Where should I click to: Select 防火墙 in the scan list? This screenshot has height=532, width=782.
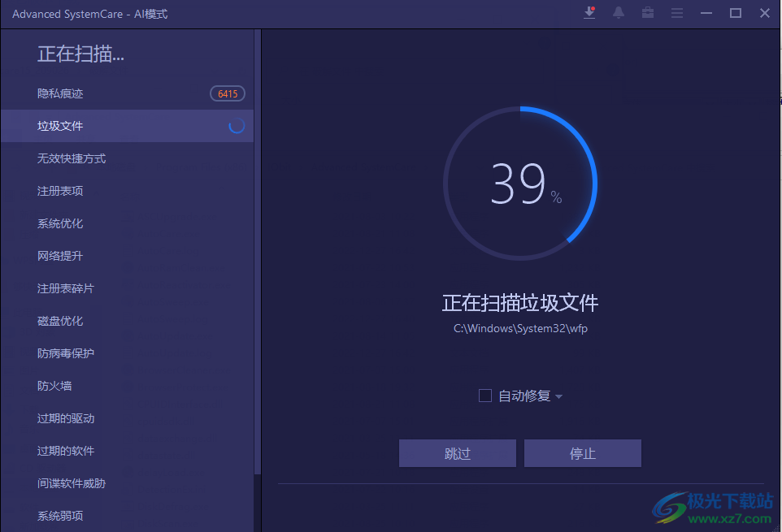(127, 386)
